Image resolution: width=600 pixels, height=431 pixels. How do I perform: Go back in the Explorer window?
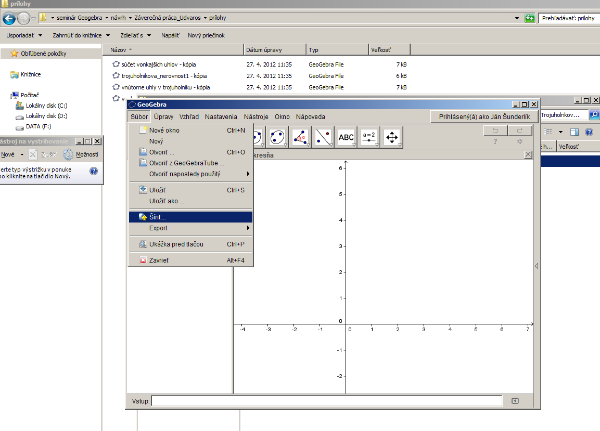(9, 18)
